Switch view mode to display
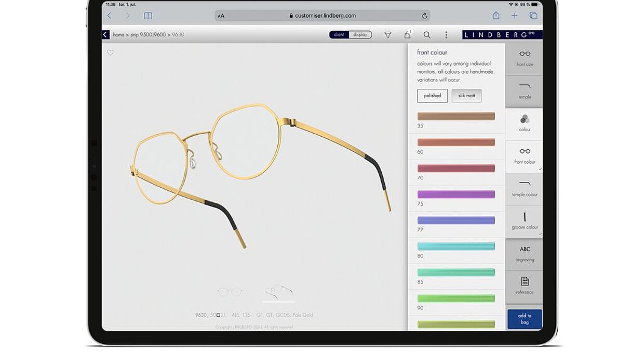This screenshot has height=363, width=644. pyautogui.click(x=360, y=35)
